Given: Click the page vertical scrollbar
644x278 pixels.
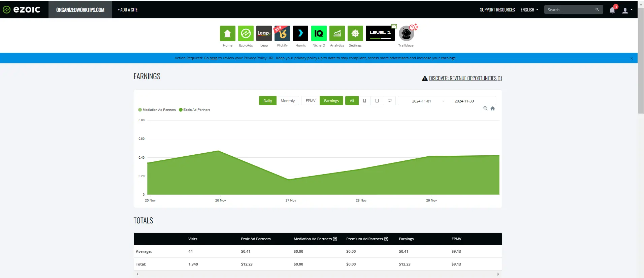Looking at the screenshot, I should point(641,61).
